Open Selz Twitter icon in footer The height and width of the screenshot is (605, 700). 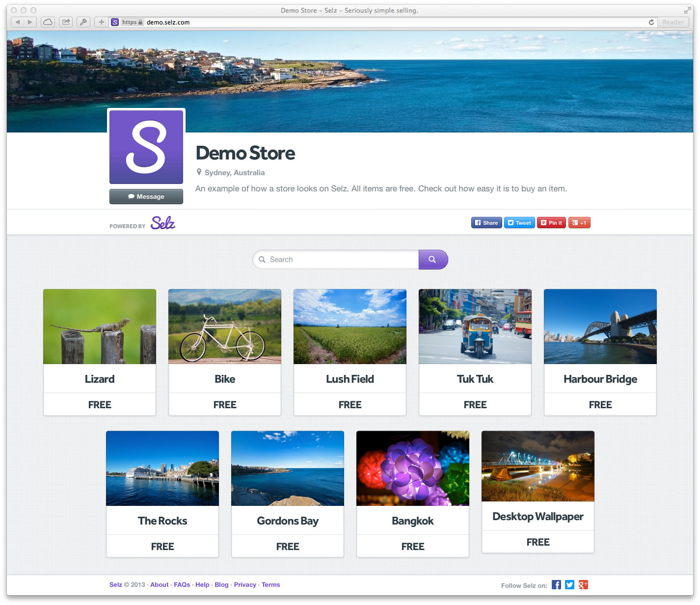click(569, 584)
